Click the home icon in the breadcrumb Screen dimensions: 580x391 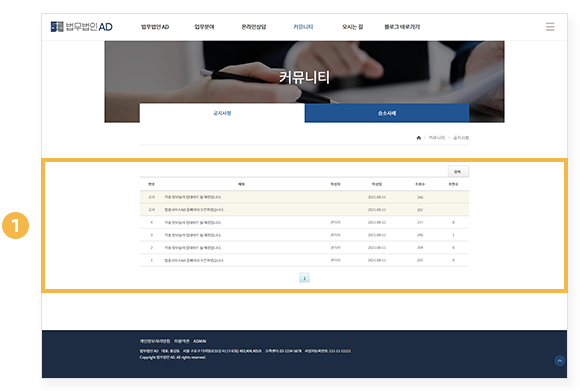click(418, 138)
